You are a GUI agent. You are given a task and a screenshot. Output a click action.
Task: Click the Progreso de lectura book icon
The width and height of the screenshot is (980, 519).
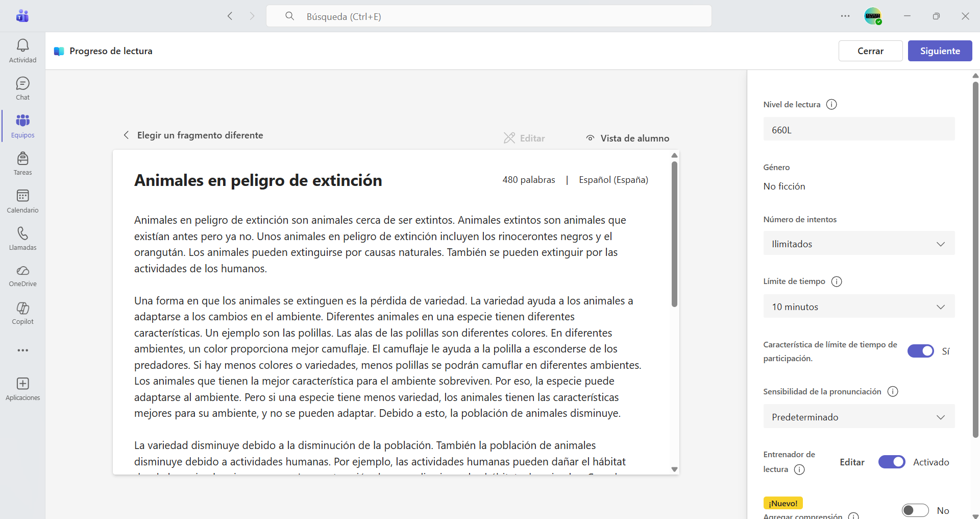(59, 51)
